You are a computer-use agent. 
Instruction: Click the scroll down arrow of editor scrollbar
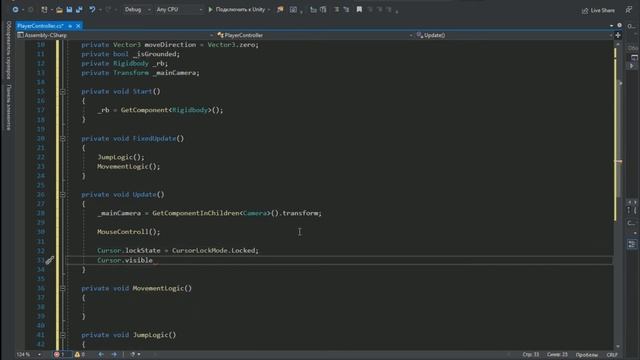[618, 346]
